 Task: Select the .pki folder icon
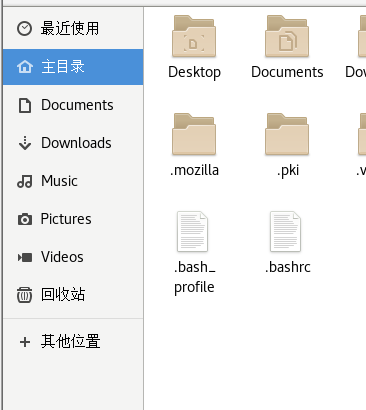(287, 134)
